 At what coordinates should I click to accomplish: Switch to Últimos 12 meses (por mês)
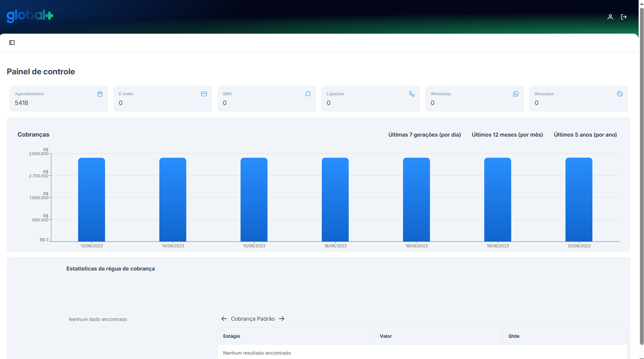pyautogui.click(x=507, y=135)
